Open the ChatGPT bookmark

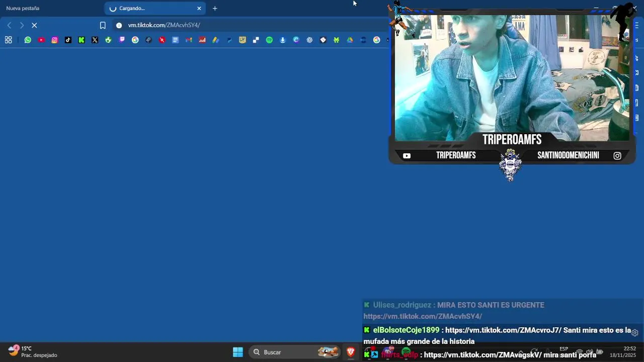[x=309, y=40]
